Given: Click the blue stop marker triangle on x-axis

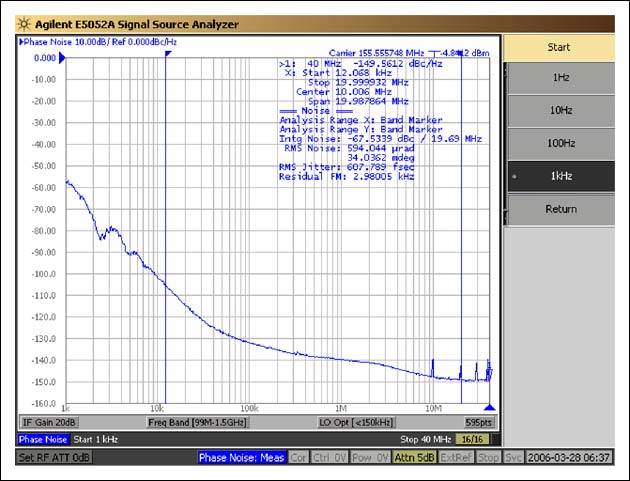Looking at the screenshot, I should [490, 408].
